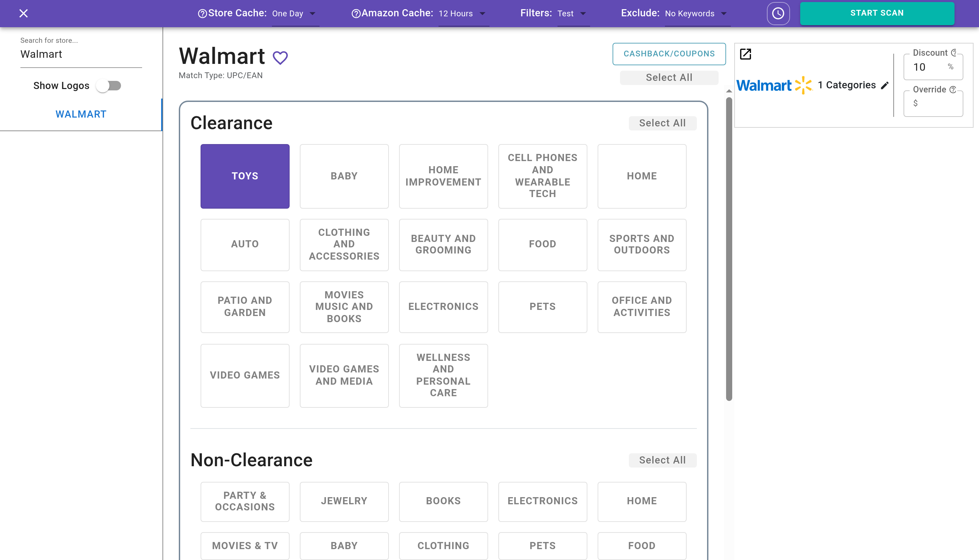Click Select All under Cashback/Coupons
979x560 pixels.
(x=669, y=78)
